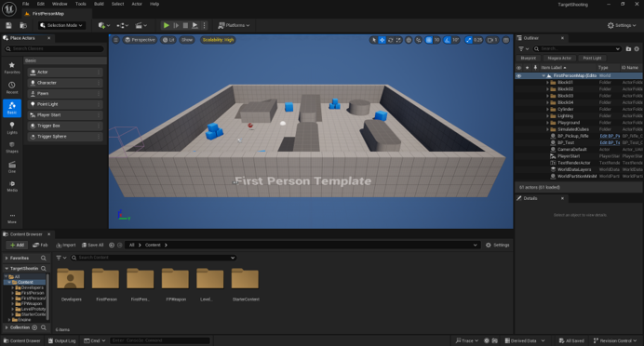Click the Outliner new folder icon
Screen dimensions: 644x346
(628, 49)
